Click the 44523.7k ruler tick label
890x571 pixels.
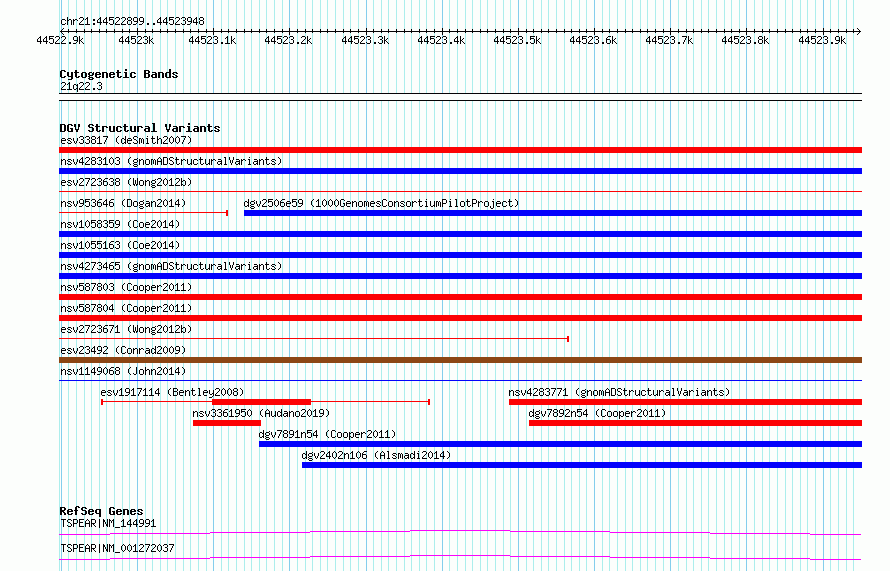(669, 40)
